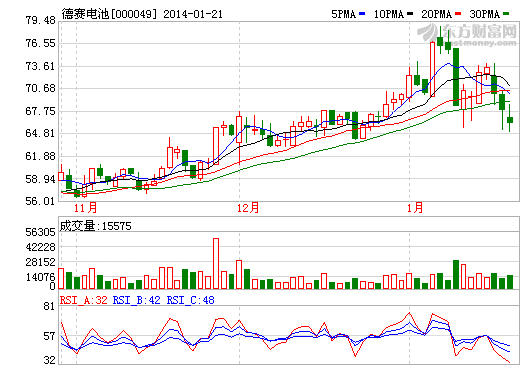The height and width of the screenshot is (365, 520).
Task: Click the 79.48 price axis label
Action: pyautogui.click(x=40, y=20)
